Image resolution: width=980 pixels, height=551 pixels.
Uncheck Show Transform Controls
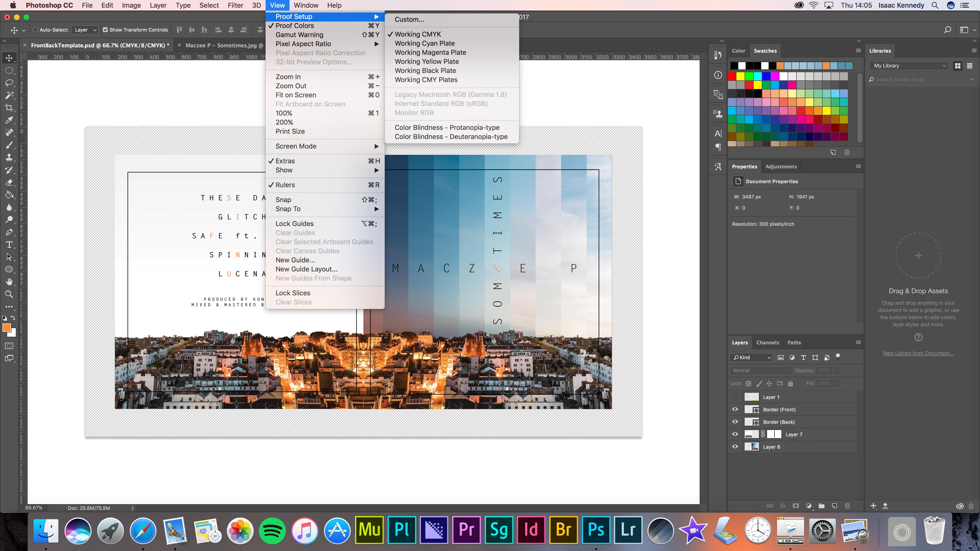[105, 30]
